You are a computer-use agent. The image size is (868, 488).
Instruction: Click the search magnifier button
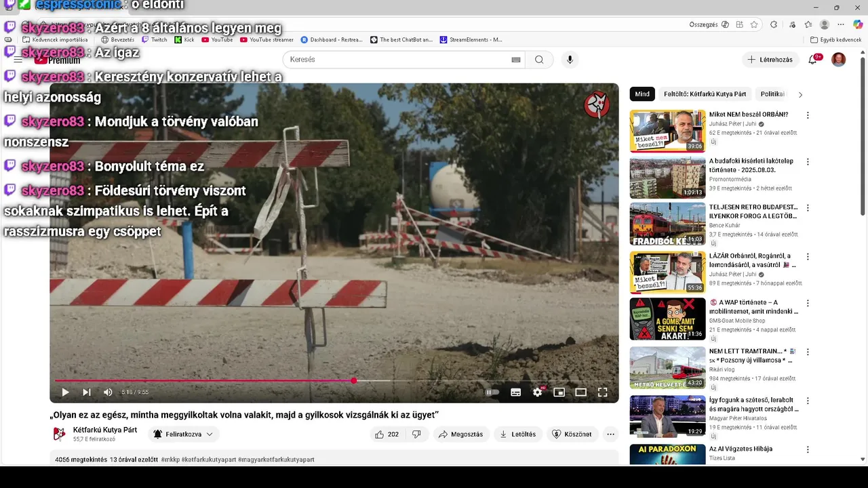click(539, 60)
